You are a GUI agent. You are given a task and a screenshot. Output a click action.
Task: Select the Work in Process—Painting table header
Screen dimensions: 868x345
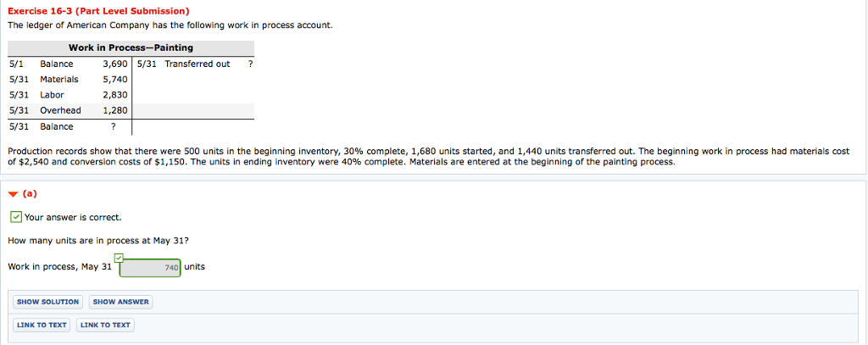pyautogui.click(x=131, y=47)
